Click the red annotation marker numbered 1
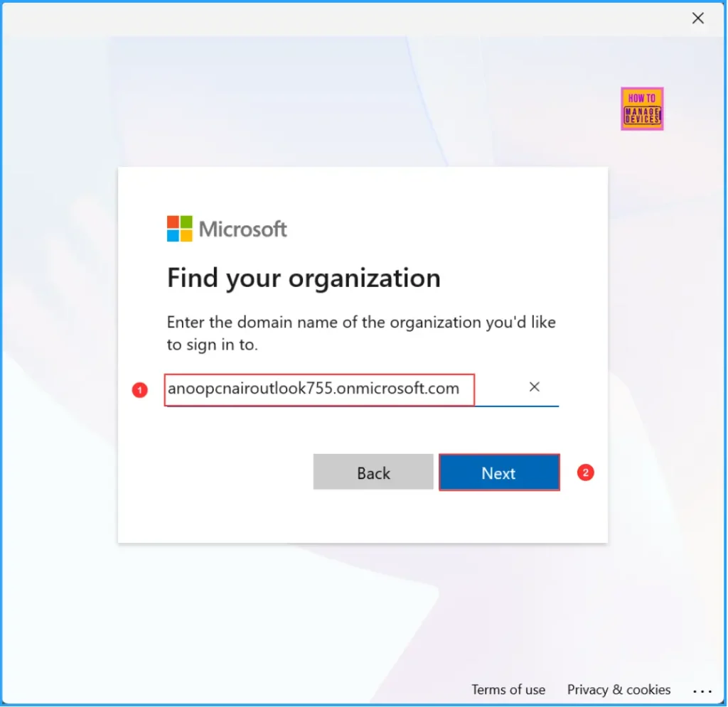Screen dimensions: 728x707 tap(139, 390)
